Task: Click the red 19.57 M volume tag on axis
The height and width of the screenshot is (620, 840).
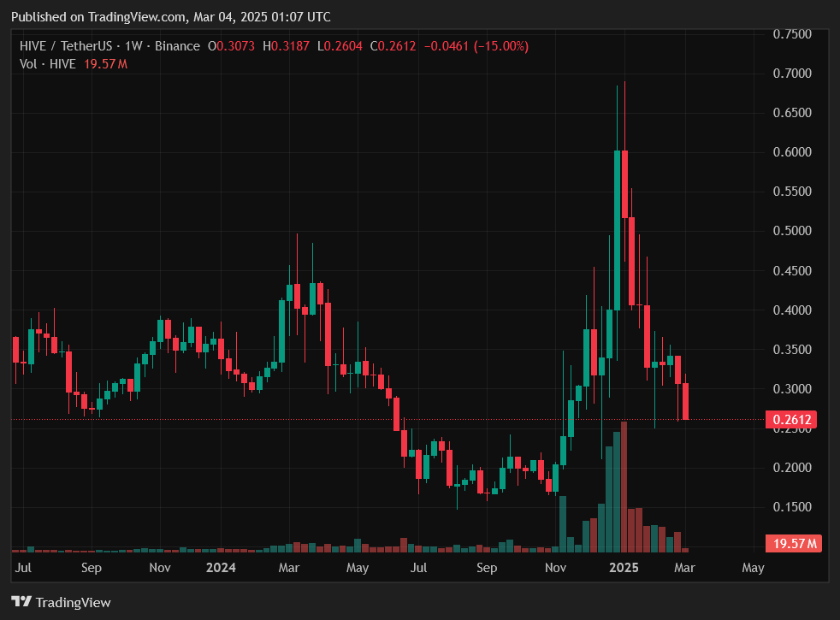Action: pos(794,543)
